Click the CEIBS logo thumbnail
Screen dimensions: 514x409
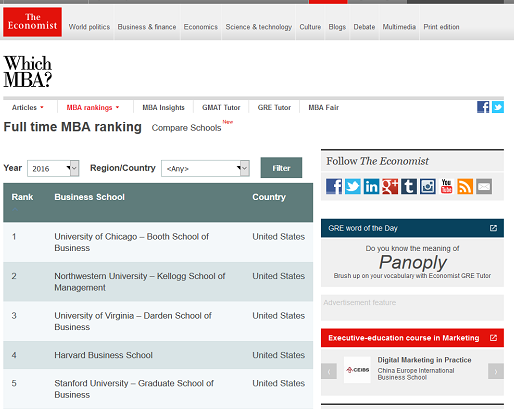coord(357,370)
